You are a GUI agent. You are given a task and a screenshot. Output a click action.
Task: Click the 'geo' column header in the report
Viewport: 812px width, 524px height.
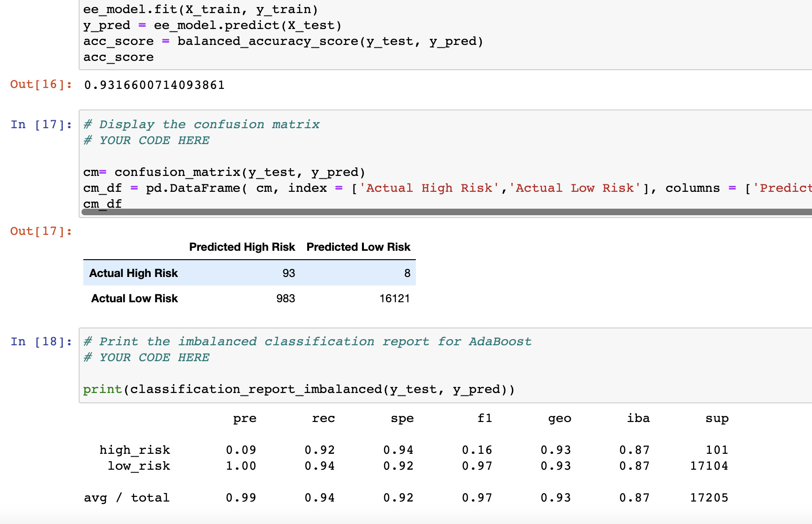pos(560,418)
